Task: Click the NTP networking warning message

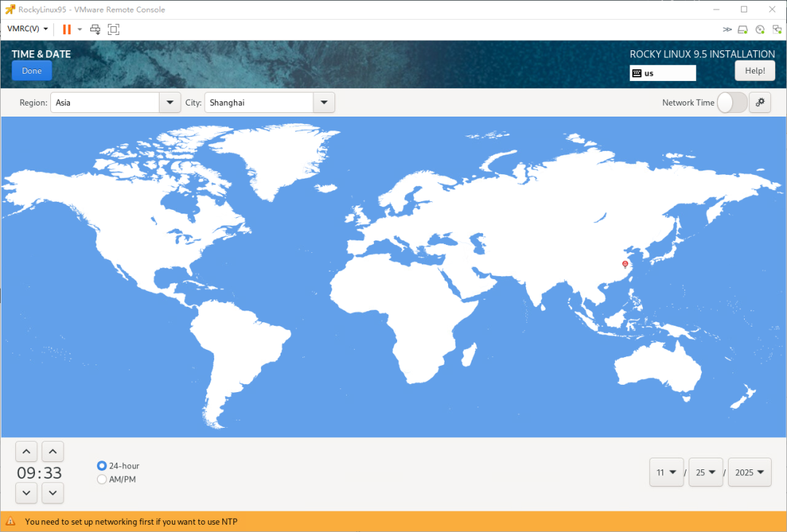Action: coord(131,522)
